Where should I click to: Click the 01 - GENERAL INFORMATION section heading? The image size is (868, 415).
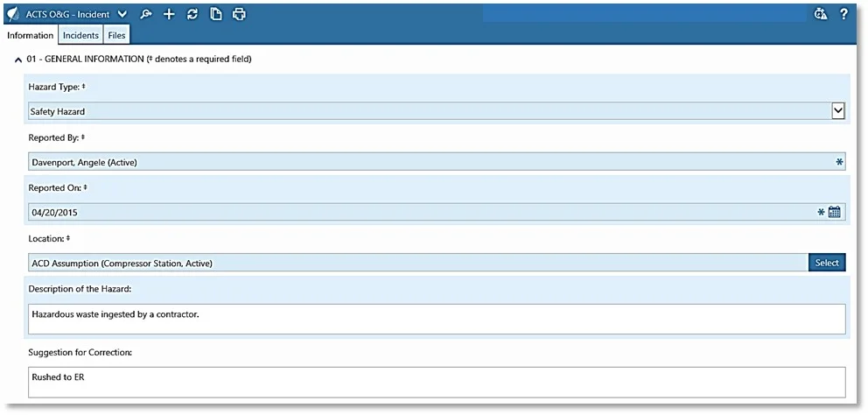(139, 59)
